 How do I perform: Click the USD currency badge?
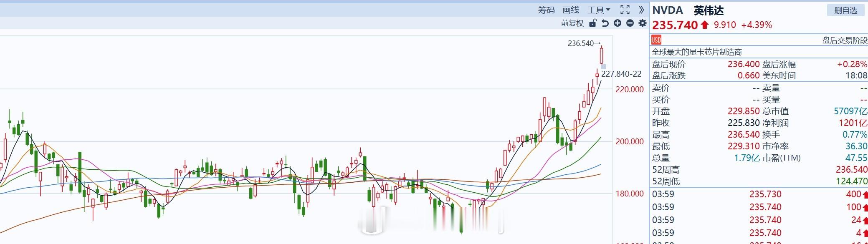656,40
